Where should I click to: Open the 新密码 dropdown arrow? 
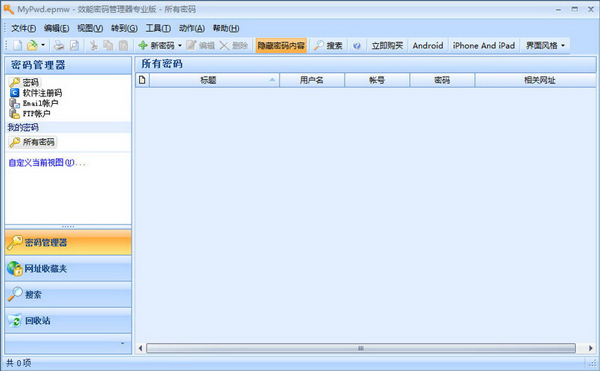180,46
